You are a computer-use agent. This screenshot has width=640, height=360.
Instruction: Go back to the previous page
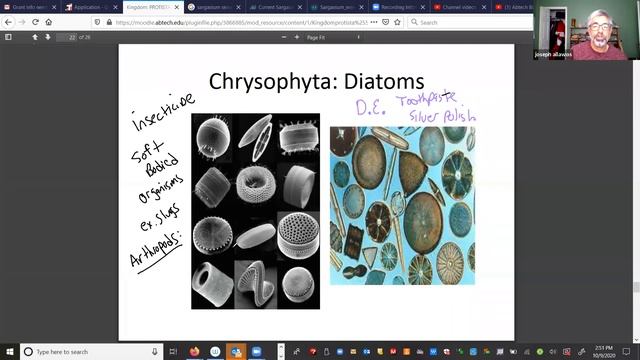coord(8,22)
